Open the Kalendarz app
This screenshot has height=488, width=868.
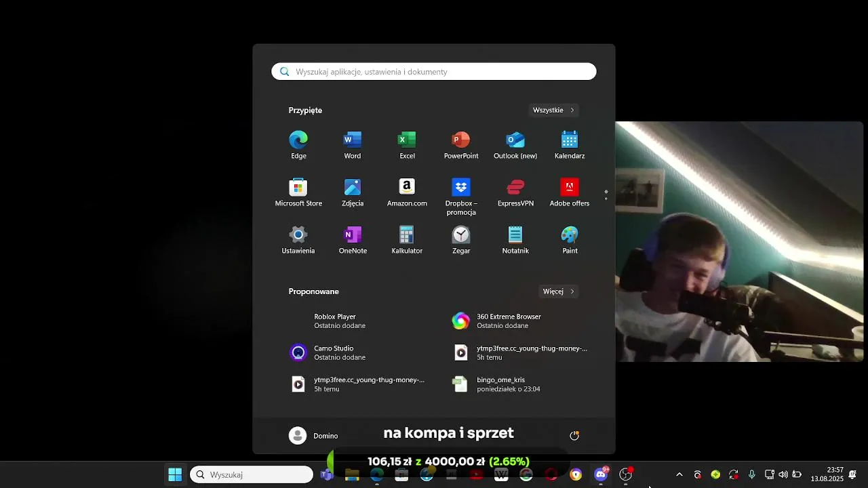[x=570, y=145]
